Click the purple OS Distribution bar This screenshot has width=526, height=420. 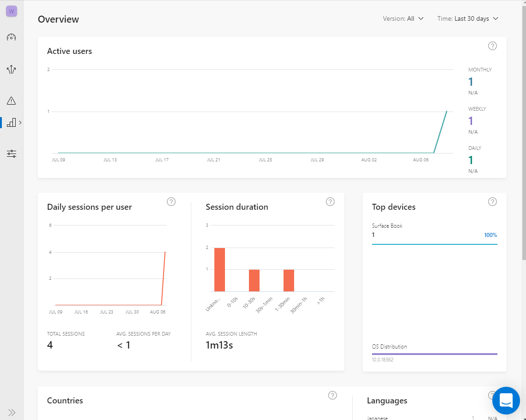click(434, 354)
